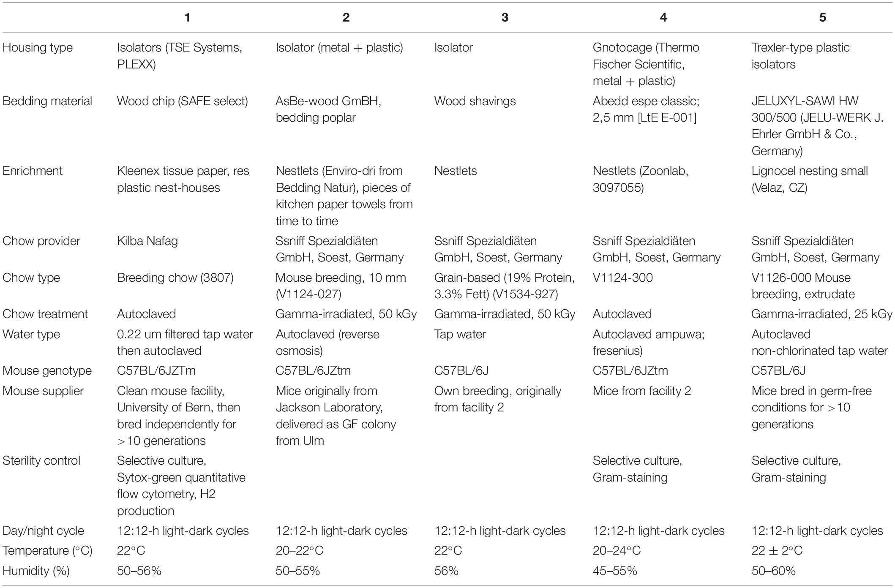
Task: Click cell "Gnotocage (Thermo Fischer Scientific"
Action: 646,64
